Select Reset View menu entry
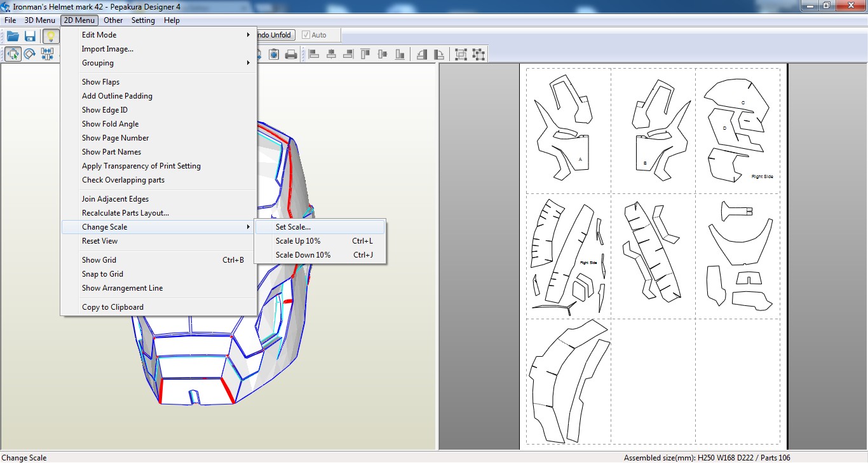The height and width of the screenshot is (463, 868). [159, 241]
